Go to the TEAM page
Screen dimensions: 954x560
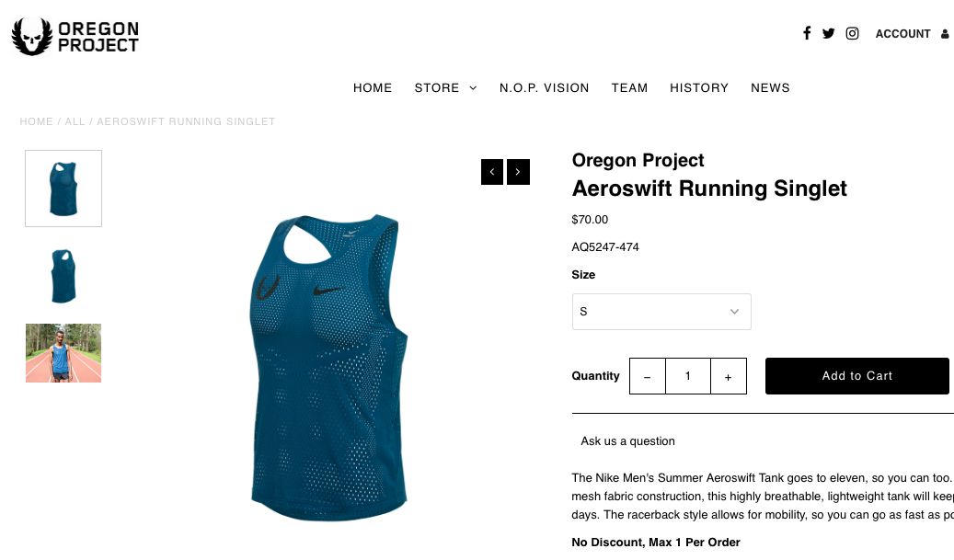tap(629, 88)
